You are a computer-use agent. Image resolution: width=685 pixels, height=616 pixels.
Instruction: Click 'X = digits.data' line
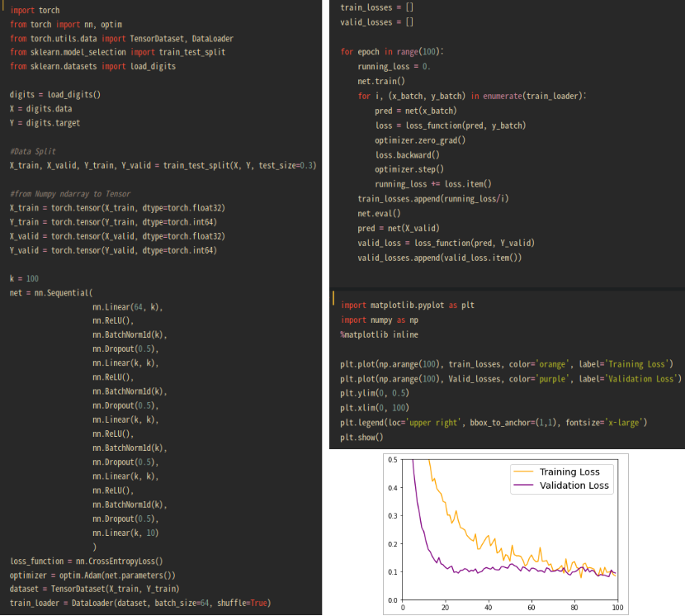tap(40, 108)
